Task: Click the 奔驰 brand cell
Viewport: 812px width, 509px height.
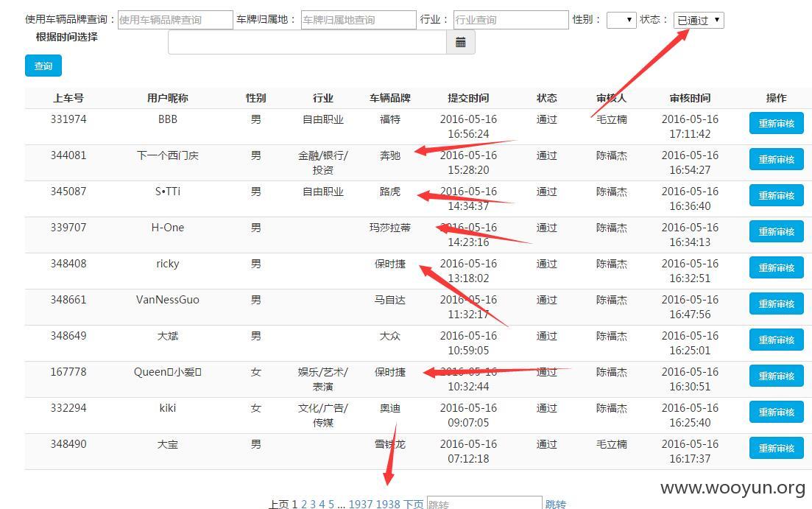Action: coord(390,155)
